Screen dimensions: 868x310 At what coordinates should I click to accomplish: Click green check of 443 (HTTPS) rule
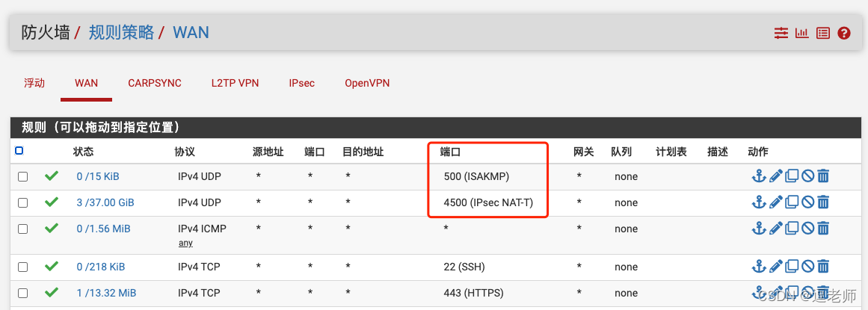tap(52, 292)
